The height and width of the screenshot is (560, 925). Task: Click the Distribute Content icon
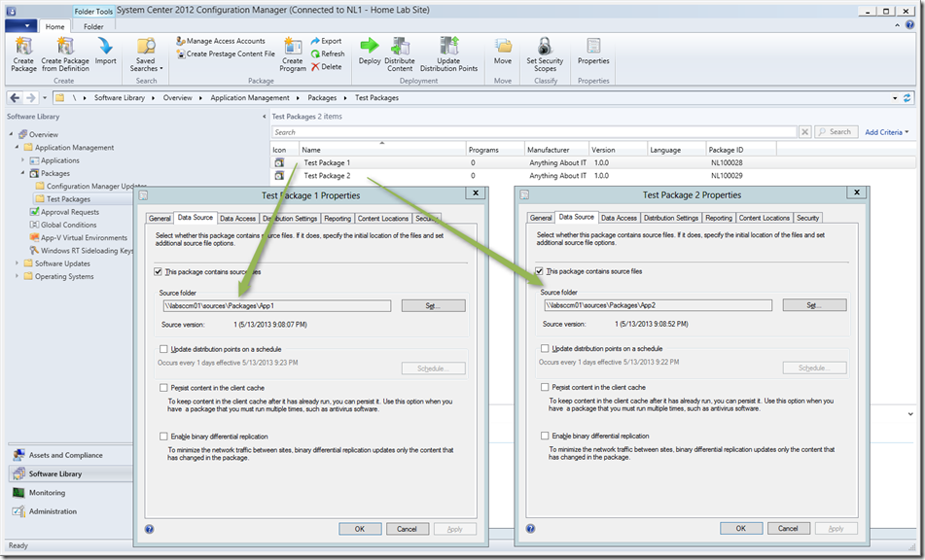click(x=400, y=46)
